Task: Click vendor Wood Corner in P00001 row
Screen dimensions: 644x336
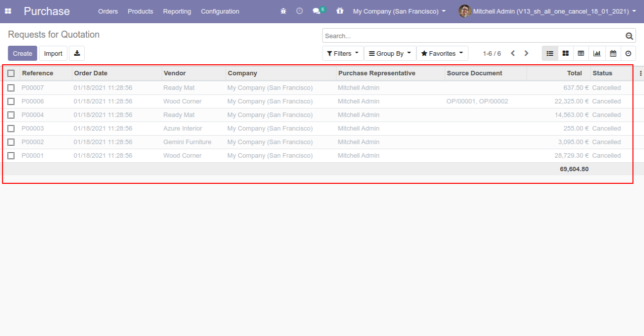Action: pyautogui.click(x=183, y=156)
